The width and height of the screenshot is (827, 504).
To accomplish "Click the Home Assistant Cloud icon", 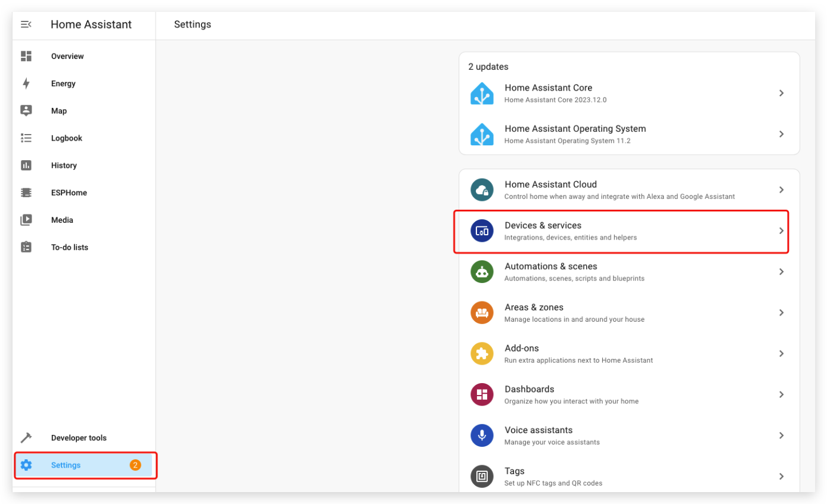I will 482,190.
